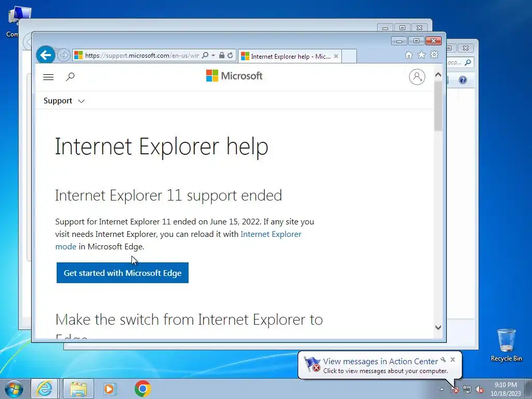Click the scrollbar up arrow

pyautogui.click(x=438, y=75)
